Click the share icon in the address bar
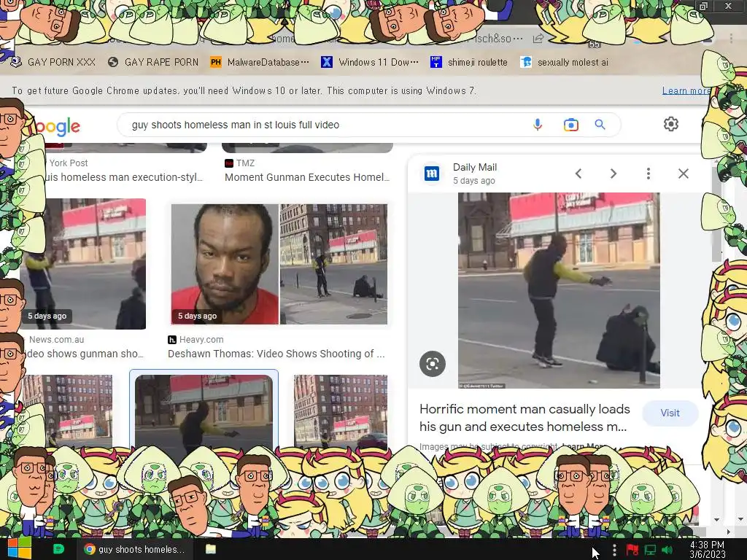Screen dimensions: 747x560 538,39
